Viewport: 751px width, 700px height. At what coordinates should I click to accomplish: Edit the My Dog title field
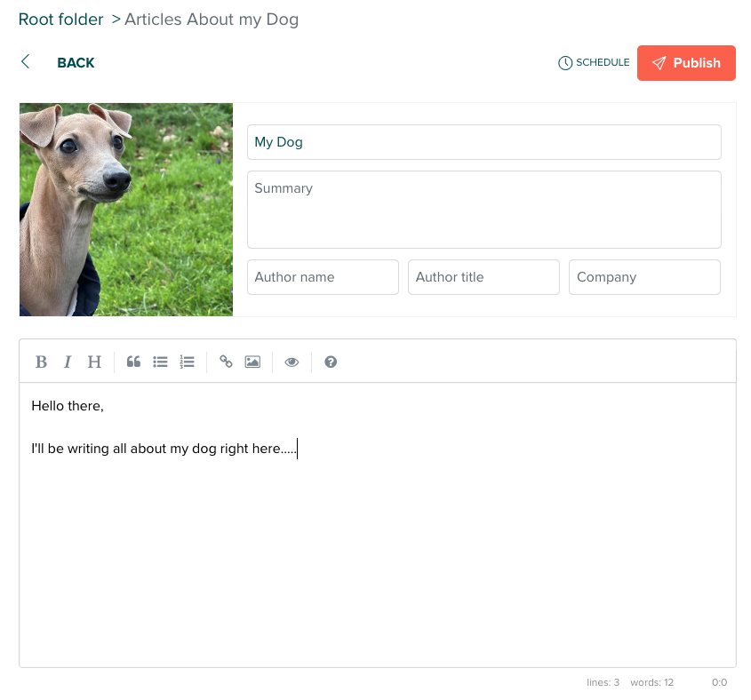(483, 141)
